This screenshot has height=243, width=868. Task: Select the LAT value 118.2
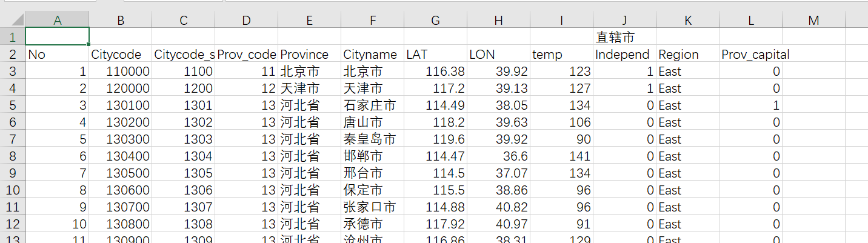pos(435,122)
